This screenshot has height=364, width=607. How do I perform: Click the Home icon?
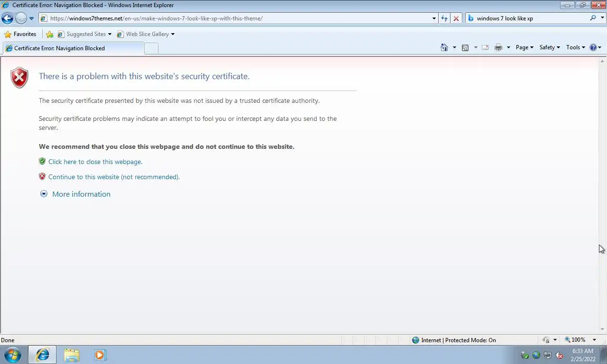pos(444,47)
